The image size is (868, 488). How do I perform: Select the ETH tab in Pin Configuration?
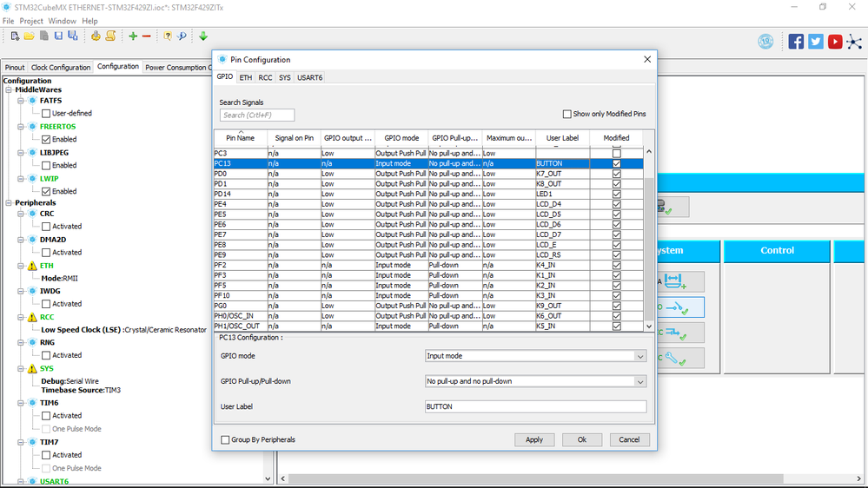click(246, 78)
